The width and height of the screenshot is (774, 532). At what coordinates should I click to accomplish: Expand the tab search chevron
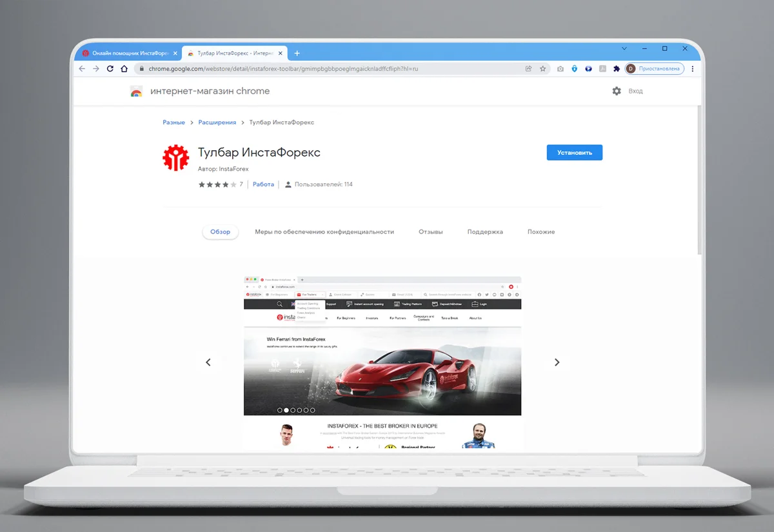pyautogui.click(x=624, y=49)
